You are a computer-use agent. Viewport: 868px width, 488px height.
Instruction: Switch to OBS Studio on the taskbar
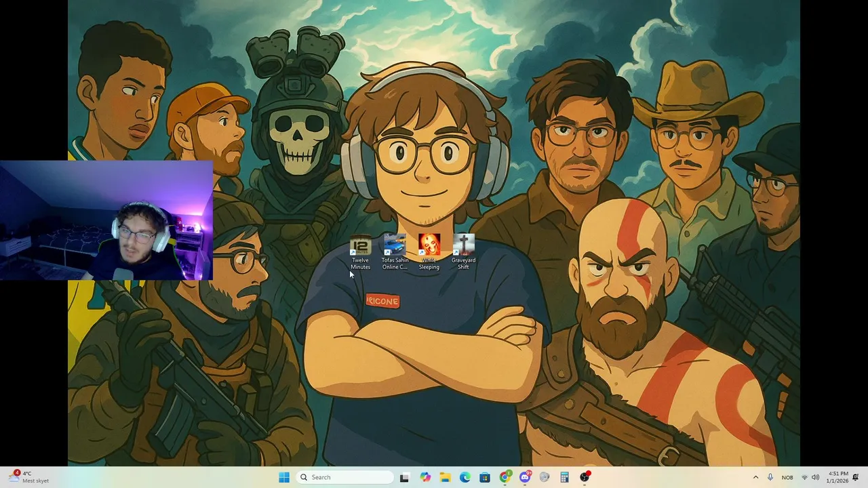pyautogui.click(x=585, y=477)
